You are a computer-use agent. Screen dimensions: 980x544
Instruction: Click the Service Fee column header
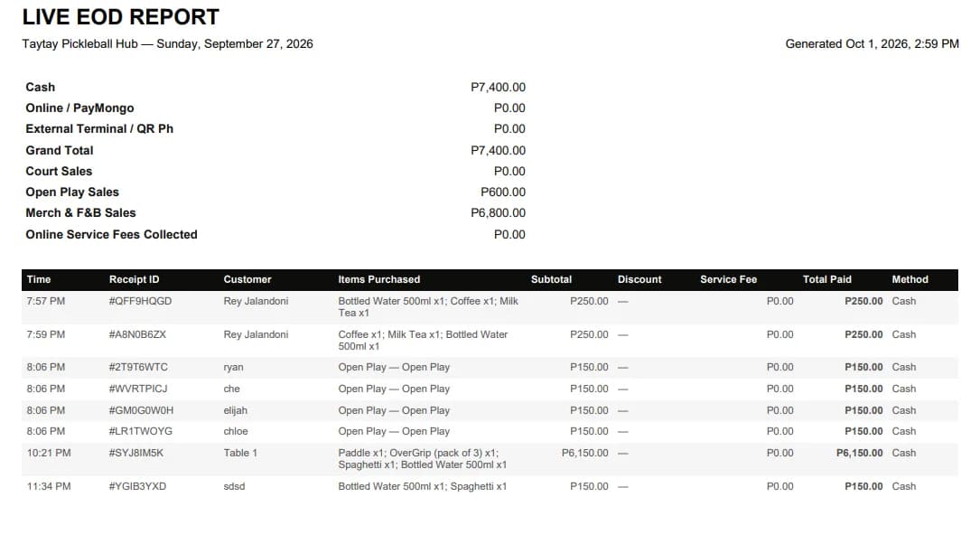pos(728,279)
